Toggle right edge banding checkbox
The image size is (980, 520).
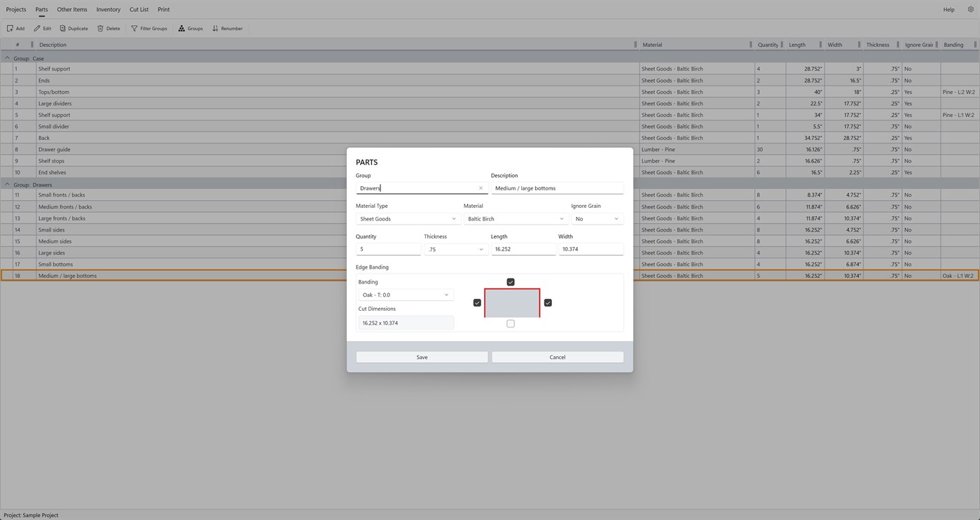coord(548,303)
